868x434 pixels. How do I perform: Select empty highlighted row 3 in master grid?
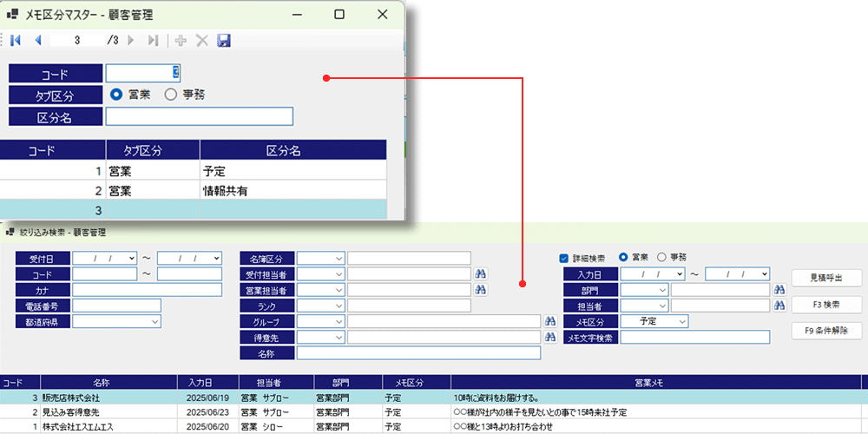(x=194, y=210)
